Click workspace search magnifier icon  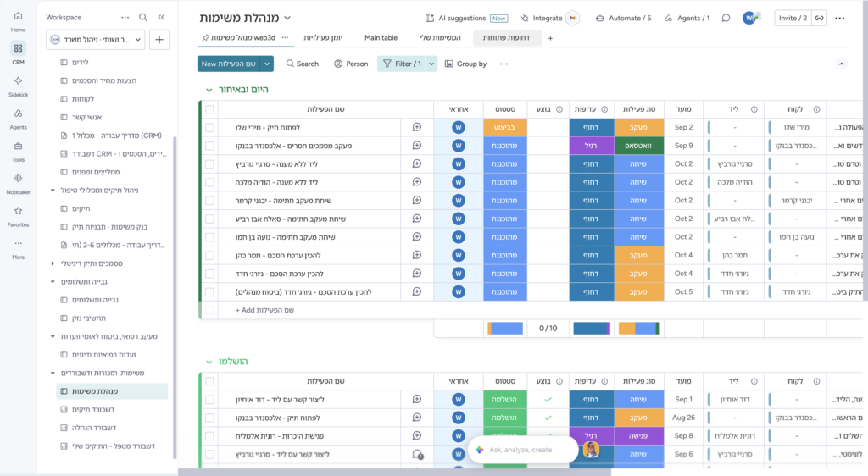click(142, 17)
